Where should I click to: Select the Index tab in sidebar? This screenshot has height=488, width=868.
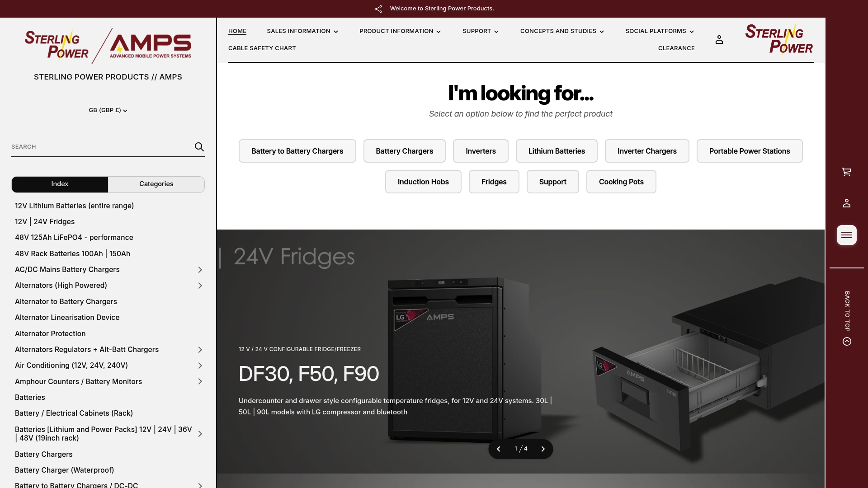click(x=60, y=184)
